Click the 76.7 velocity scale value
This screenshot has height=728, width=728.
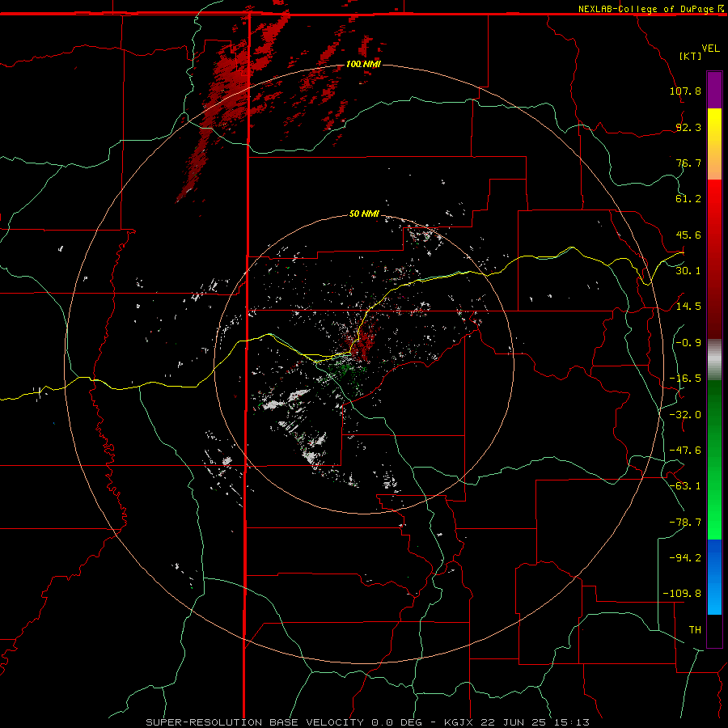688,163
